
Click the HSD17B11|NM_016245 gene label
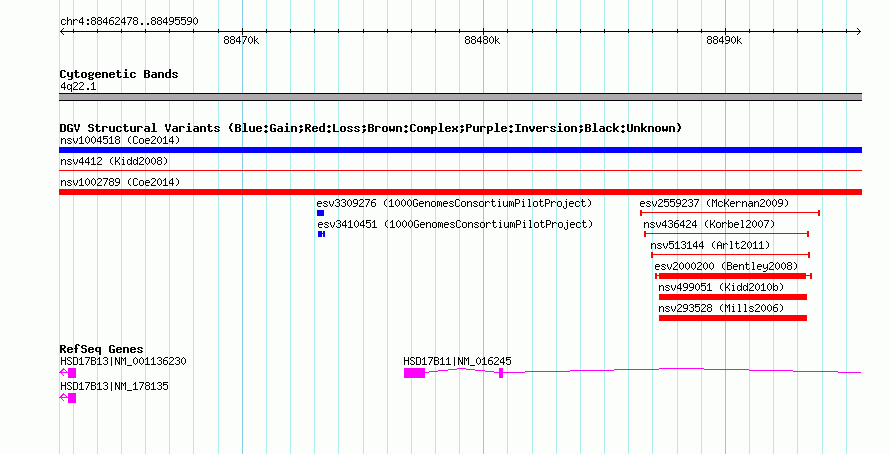pos(457,361)
